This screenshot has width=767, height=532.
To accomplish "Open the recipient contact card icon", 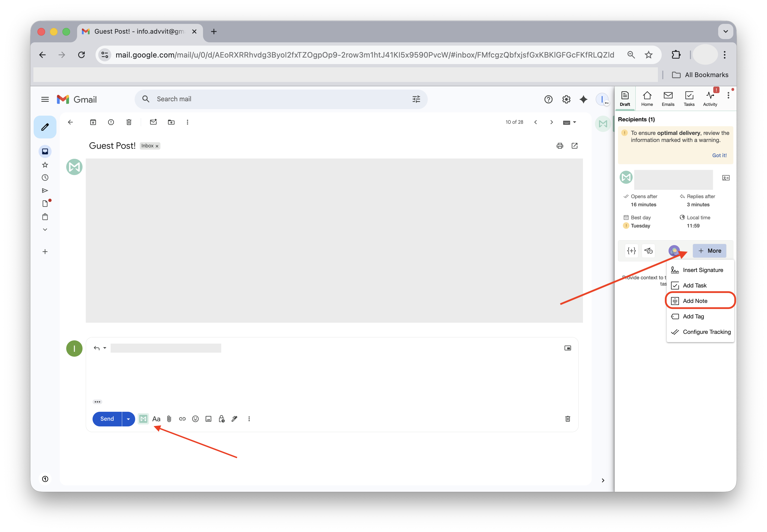I will click(726, 178).
